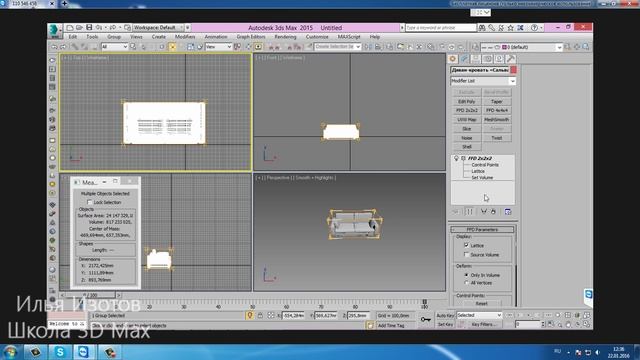640x360 pixels.
Task: Click the Pin Stack icon below modifier stack
Action: coord(456,211)
